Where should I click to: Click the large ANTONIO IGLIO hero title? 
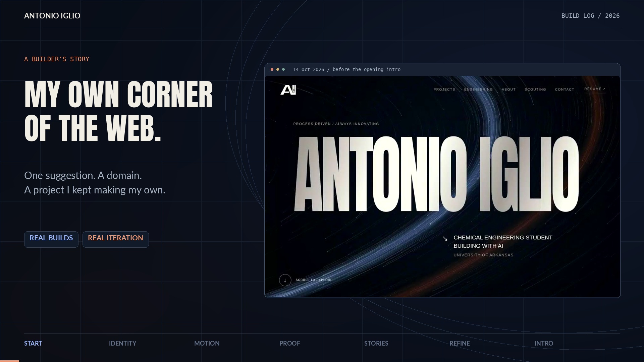(x=436, y=174)
